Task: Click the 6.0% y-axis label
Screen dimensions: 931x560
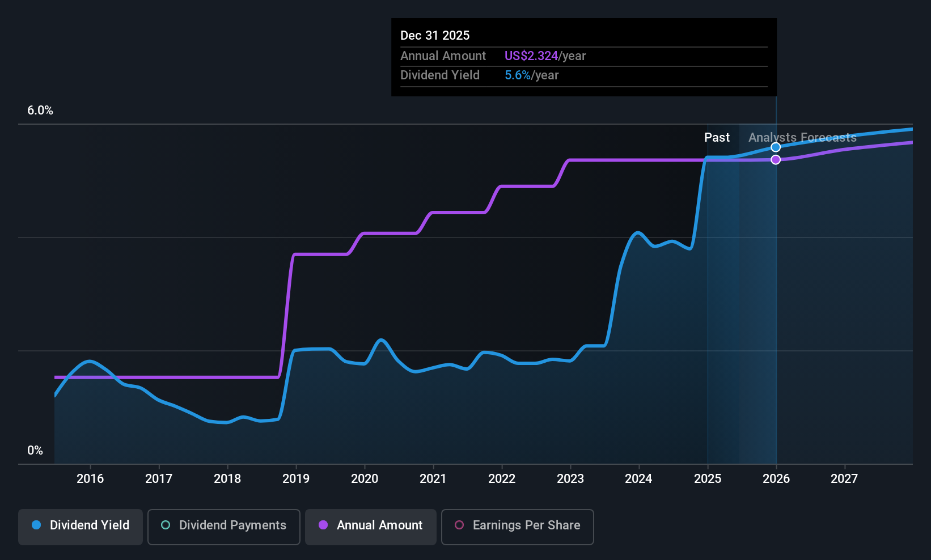Action: (x=40, y=111)
